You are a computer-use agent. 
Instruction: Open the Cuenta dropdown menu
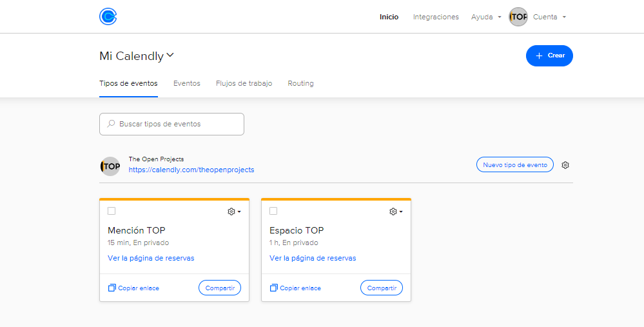tap(549, 17)
